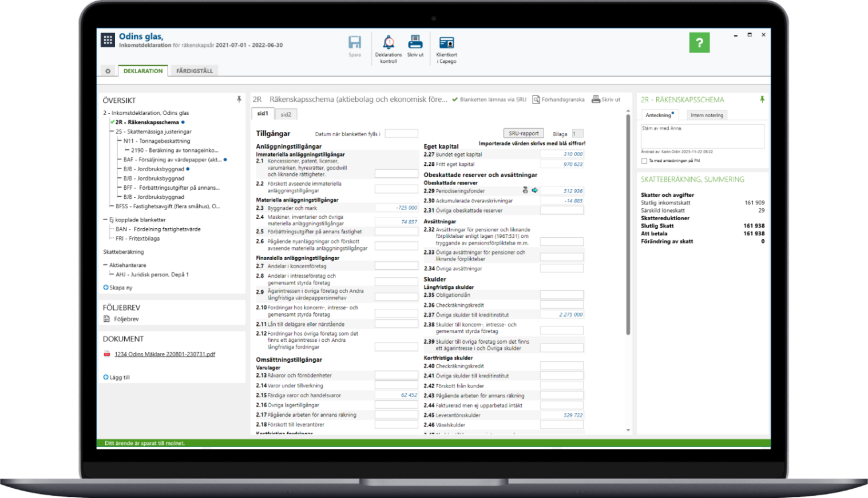
Task: Click the Spara save icon
Action: (x=355, y=43)
